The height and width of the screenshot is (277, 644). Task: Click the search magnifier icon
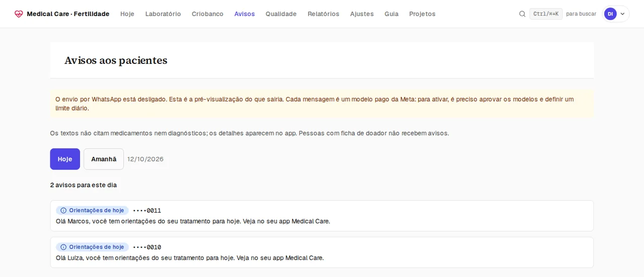pyautogui.click(x=522, y=14)
